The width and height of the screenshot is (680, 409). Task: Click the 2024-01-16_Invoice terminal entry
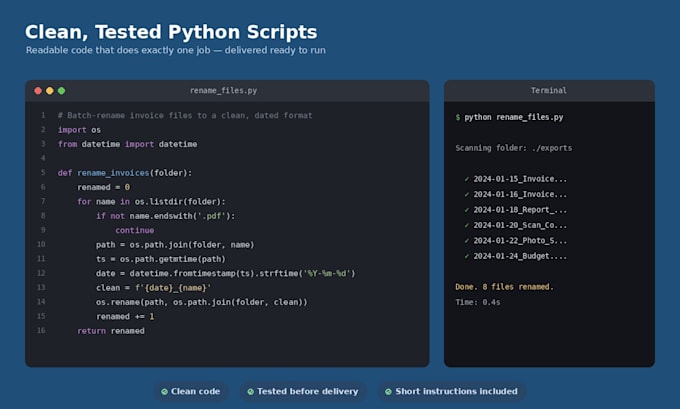point(520,194)
